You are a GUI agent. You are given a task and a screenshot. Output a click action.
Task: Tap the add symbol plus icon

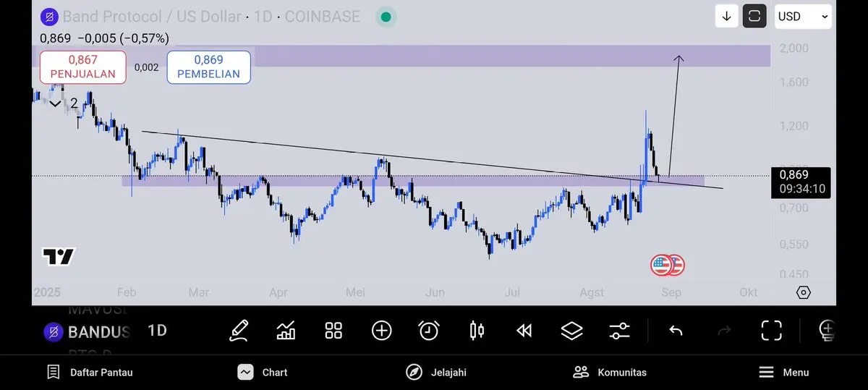click(x=381, y=331)
